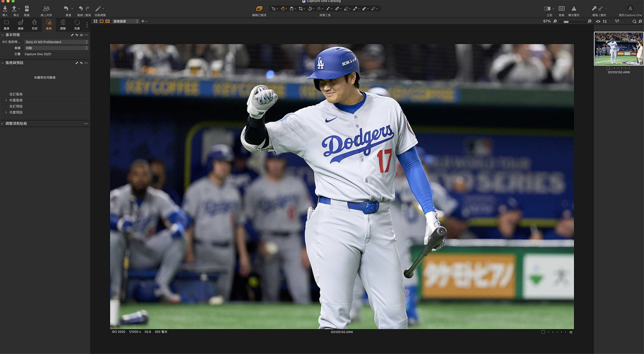
Task: Select the Loupe tool
Action: [x=291, y=9]
